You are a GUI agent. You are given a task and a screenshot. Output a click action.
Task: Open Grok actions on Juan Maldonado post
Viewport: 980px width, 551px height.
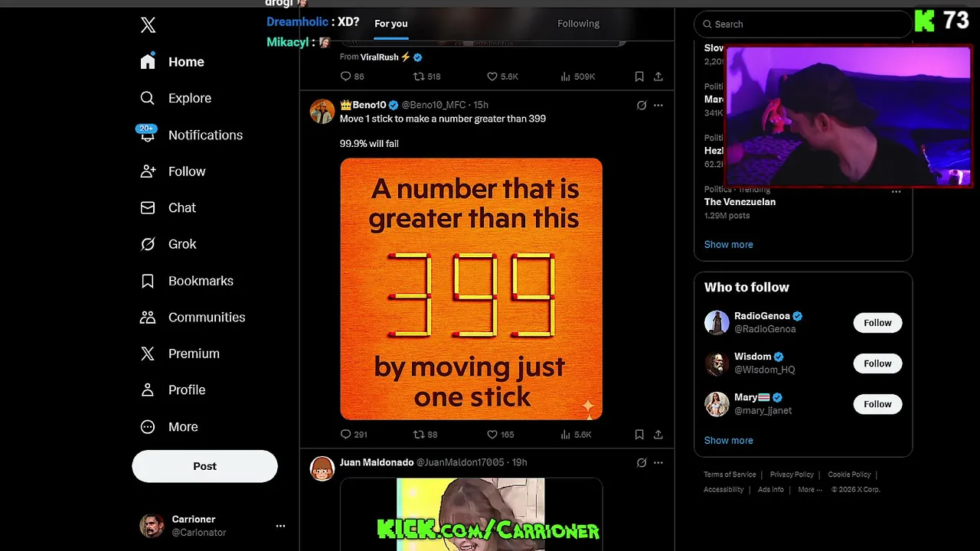642,463
